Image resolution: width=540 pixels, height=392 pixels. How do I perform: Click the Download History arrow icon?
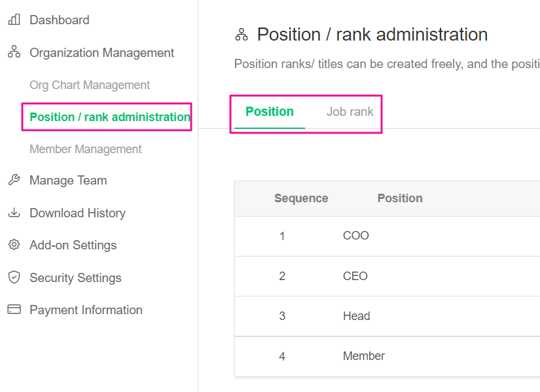(x=14, y=213)
